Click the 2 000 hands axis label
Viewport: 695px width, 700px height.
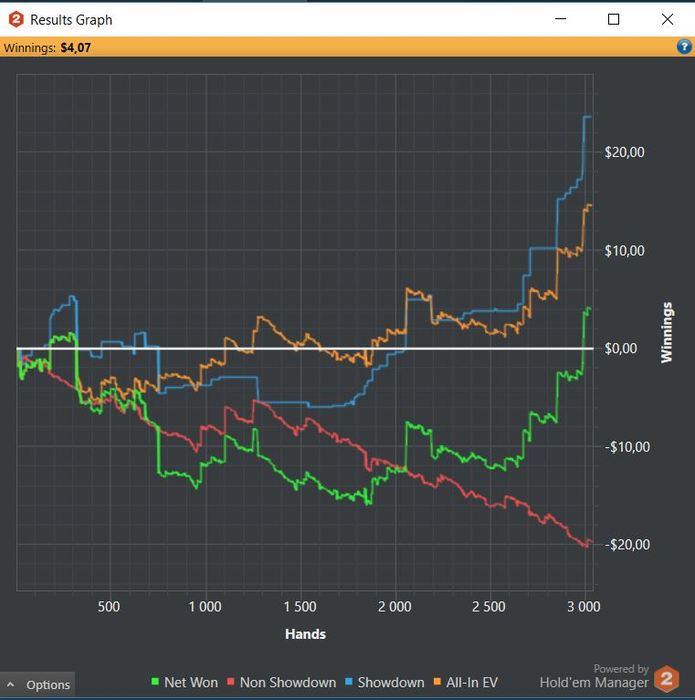395,606
